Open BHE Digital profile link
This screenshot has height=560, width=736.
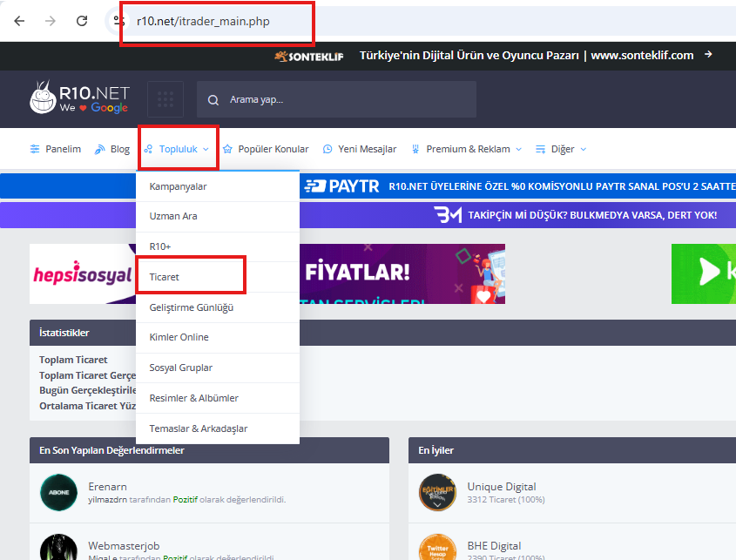tap(494, 546)
